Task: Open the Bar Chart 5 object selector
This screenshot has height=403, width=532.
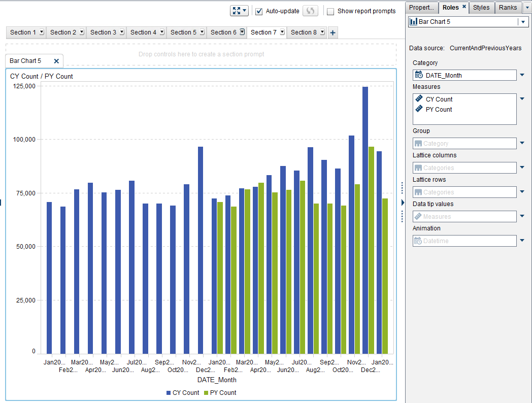Action: click(522, 22)
